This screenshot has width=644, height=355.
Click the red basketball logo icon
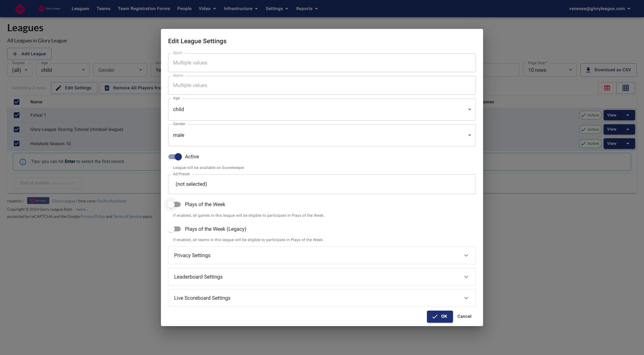tap(20, 9)
